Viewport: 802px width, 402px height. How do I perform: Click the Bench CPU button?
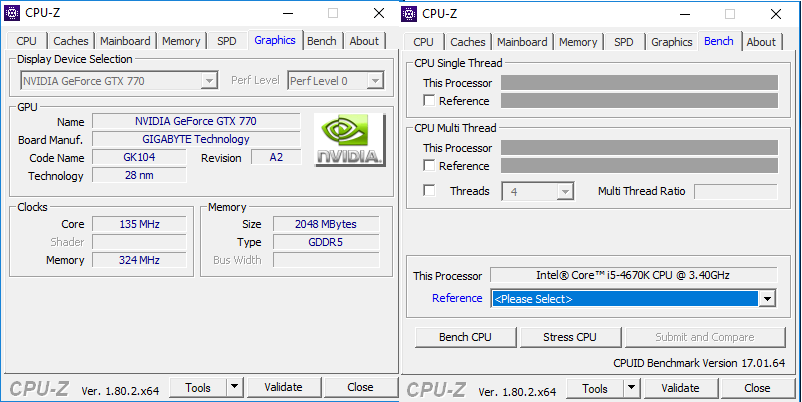(465, 337)
